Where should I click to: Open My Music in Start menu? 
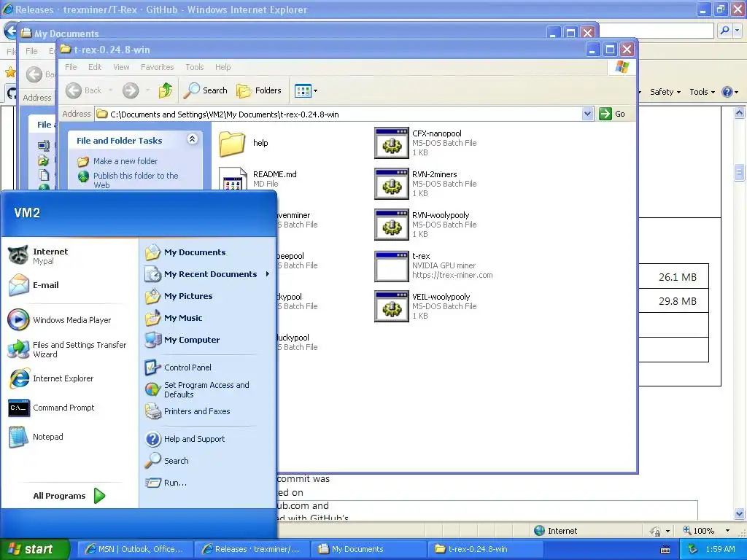(174, 318)
